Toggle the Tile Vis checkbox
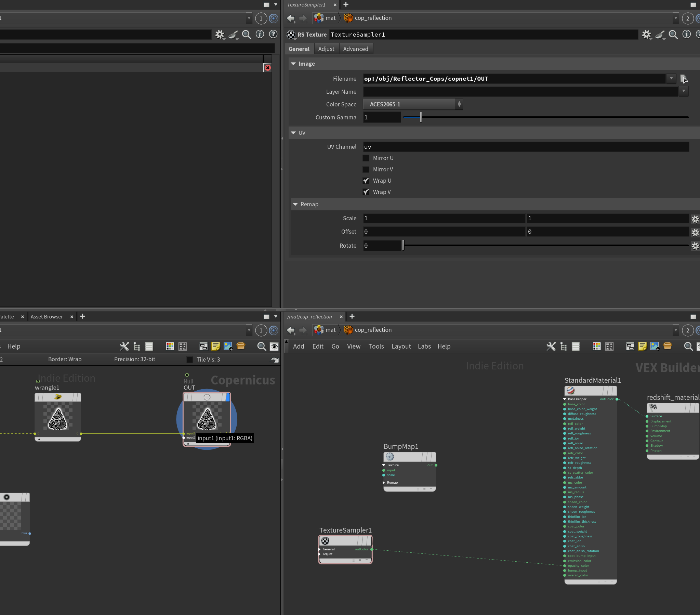This screenshot has height=615, width=700. click(x=189, y=359)
